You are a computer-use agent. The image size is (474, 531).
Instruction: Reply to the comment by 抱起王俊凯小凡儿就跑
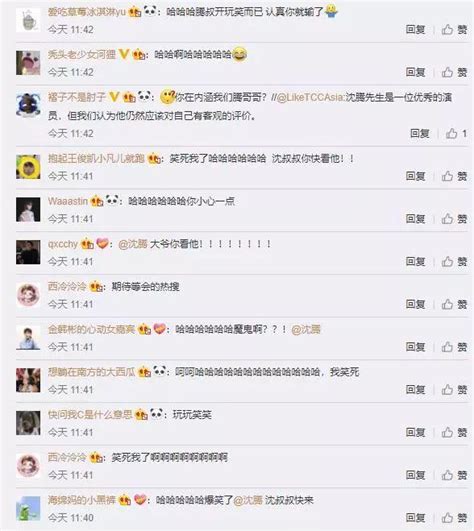(415, 176)
